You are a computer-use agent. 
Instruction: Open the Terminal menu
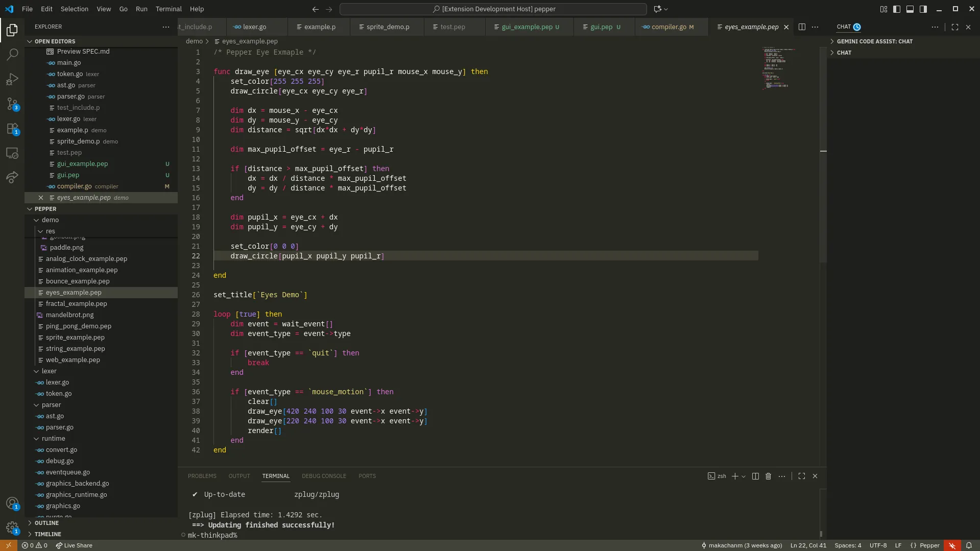[169, 9]
